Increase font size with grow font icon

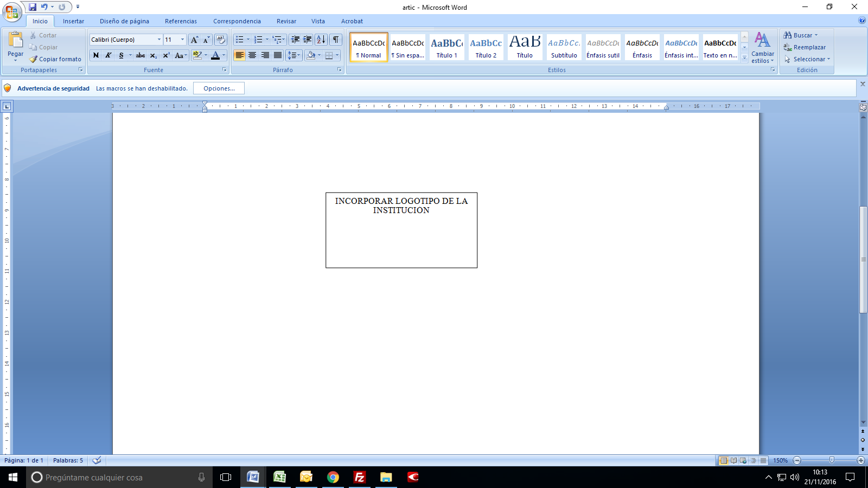coord(194,40)
